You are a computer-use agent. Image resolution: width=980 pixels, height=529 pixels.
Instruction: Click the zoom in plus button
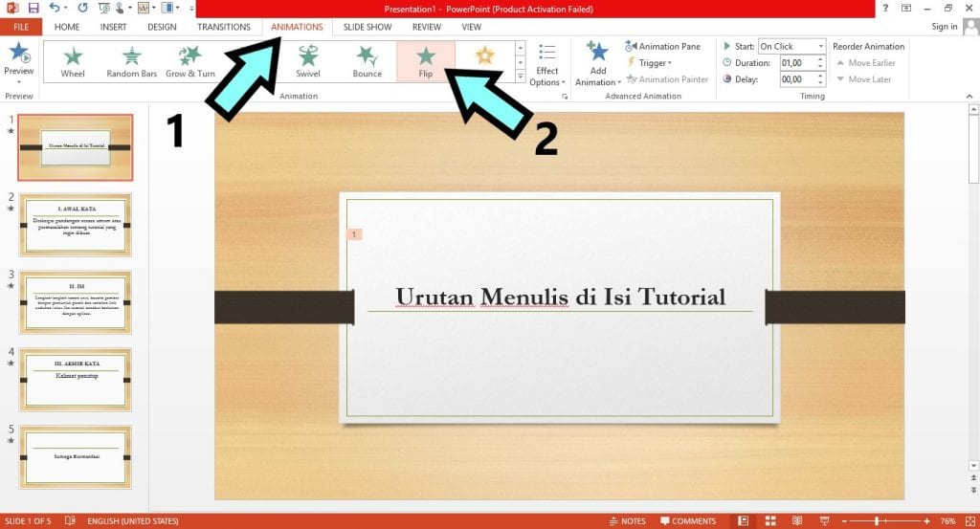[x=926, y=521]
